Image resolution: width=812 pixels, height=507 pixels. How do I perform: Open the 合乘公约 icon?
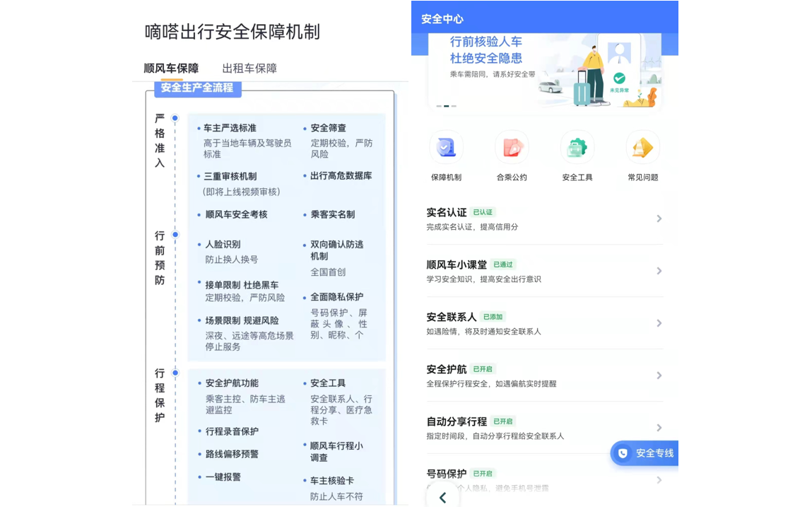point(512,148)
